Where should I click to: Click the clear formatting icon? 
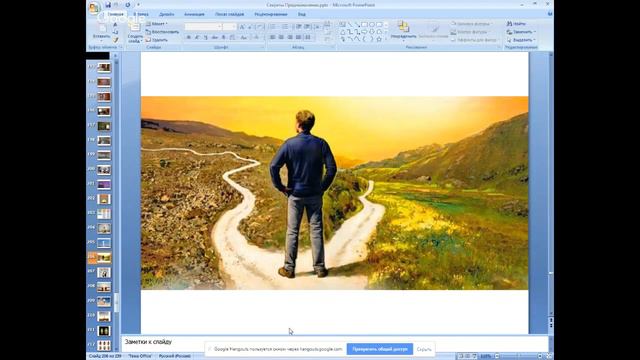tap(260, 27)
